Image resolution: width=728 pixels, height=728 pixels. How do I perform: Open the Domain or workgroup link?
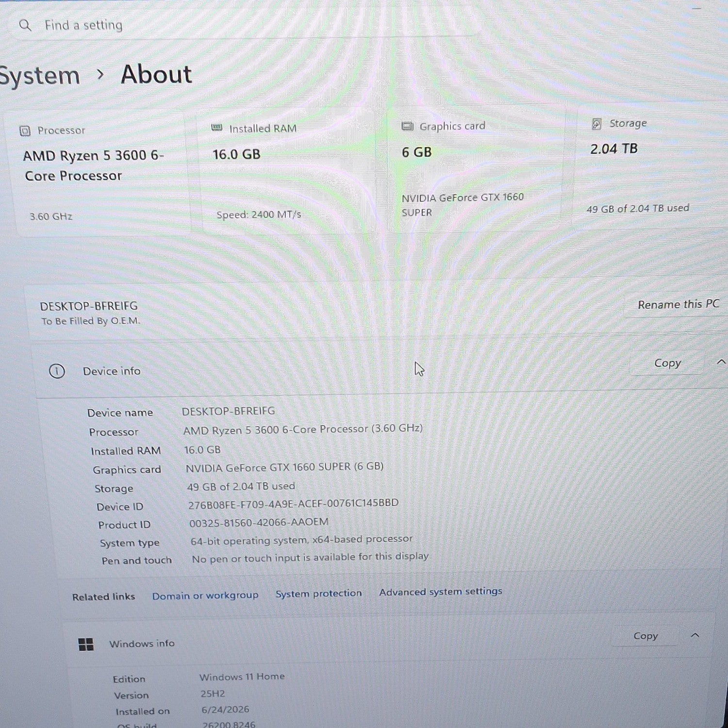click(x=205, y=596)
